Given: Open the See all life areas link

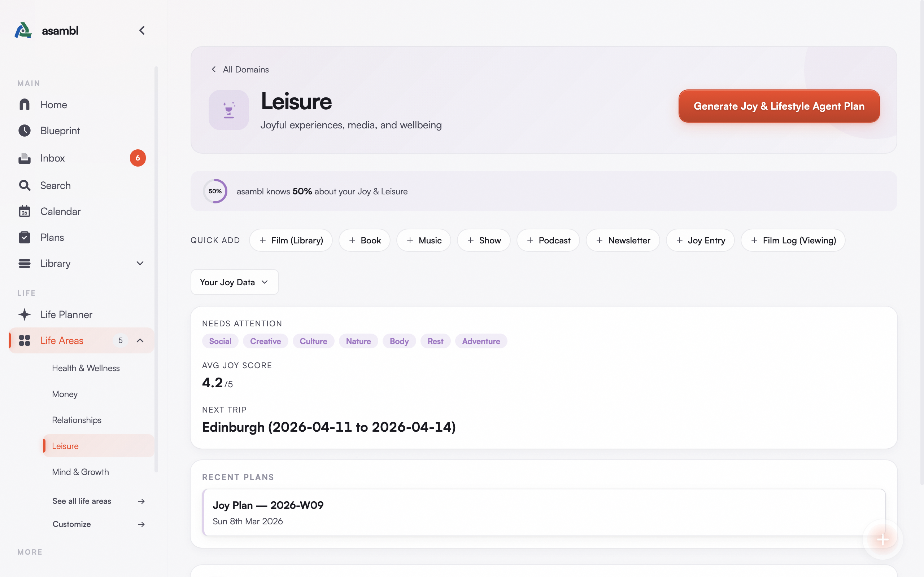Looking at the screenshot, I should tap(82, 501).
